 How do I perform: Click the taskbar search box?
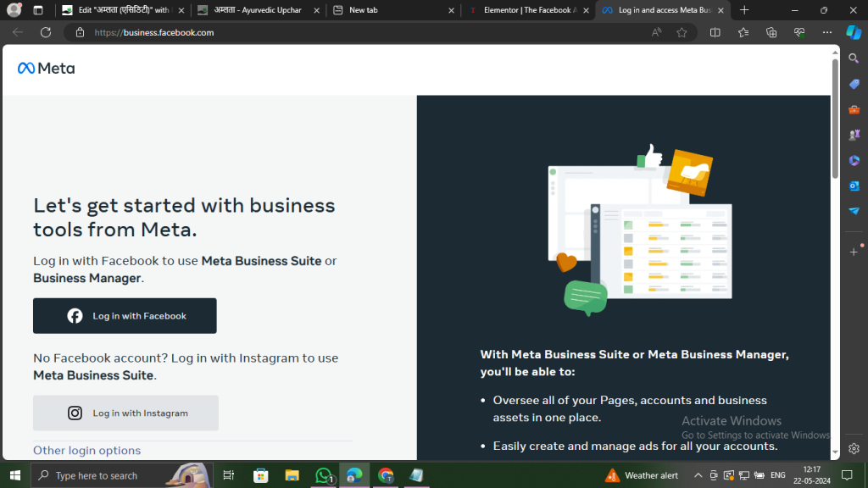tap(122, 475)
